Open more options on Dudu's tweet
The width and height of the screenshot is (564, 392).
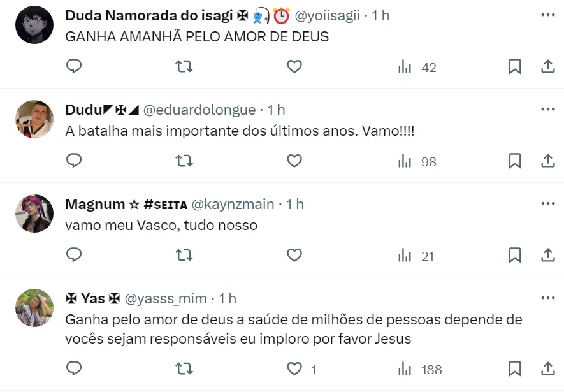[x=547, y=109]
